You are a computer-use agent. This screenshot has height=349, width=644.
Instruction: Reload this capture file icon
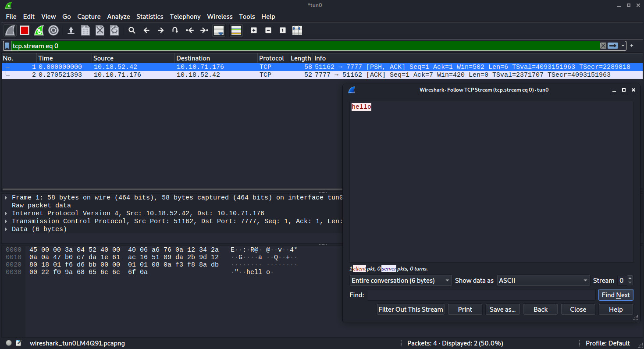(114, 30)
